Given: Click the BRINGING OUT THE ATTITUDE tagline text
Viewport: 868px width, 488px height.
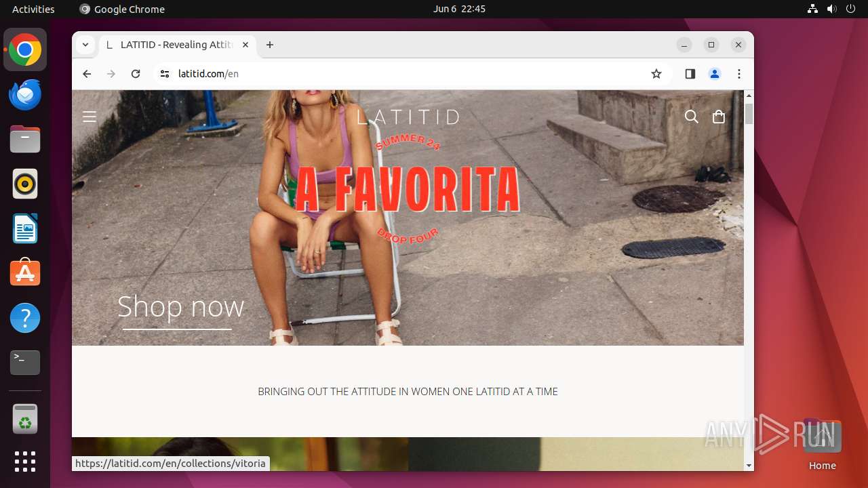Looking at the screenshot, I should pyautogui.click(x=408, y=391).
